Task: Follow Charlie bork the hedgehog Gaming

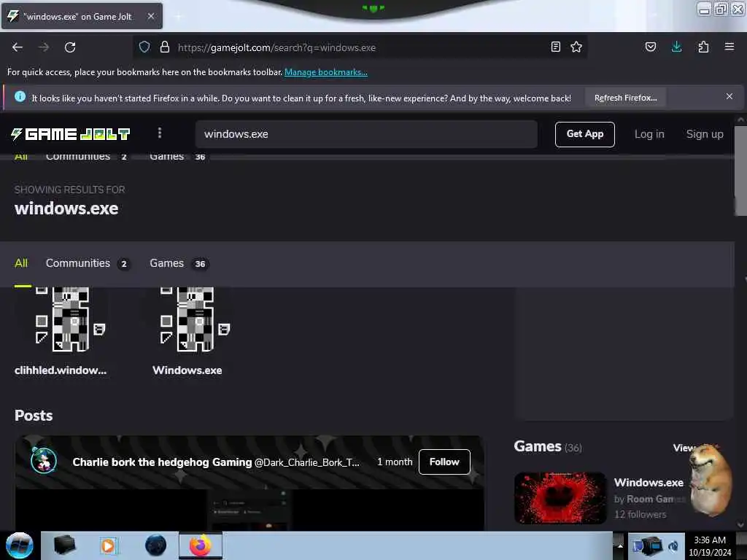Action: (444, 462)
